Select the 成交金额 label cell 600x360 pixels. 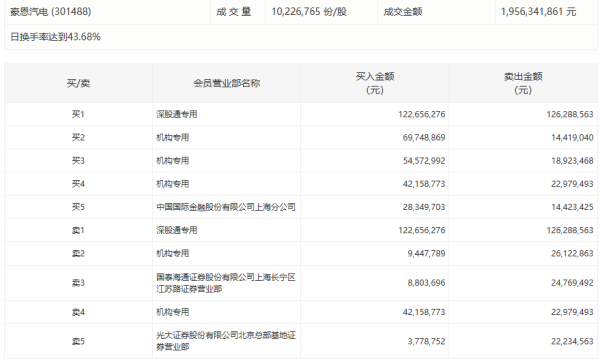pos(403,12)
